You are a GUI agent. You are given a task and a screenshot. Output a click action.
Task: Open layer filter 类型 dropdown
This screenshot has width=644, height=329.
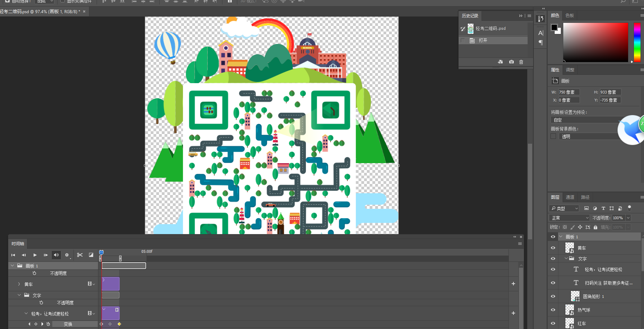564,208
